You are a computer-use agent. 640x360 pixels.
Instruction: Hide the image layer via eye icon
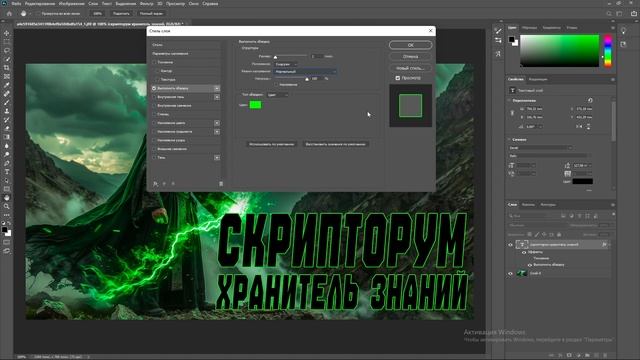click(510, 273)
